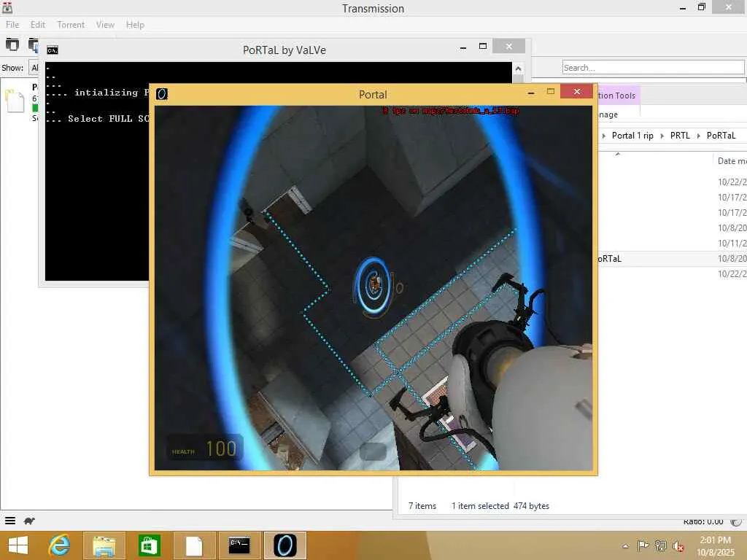Viewport: 747px width, 560px height.
Task: Click the torrent's green progress bar
Action: point(35,108)
